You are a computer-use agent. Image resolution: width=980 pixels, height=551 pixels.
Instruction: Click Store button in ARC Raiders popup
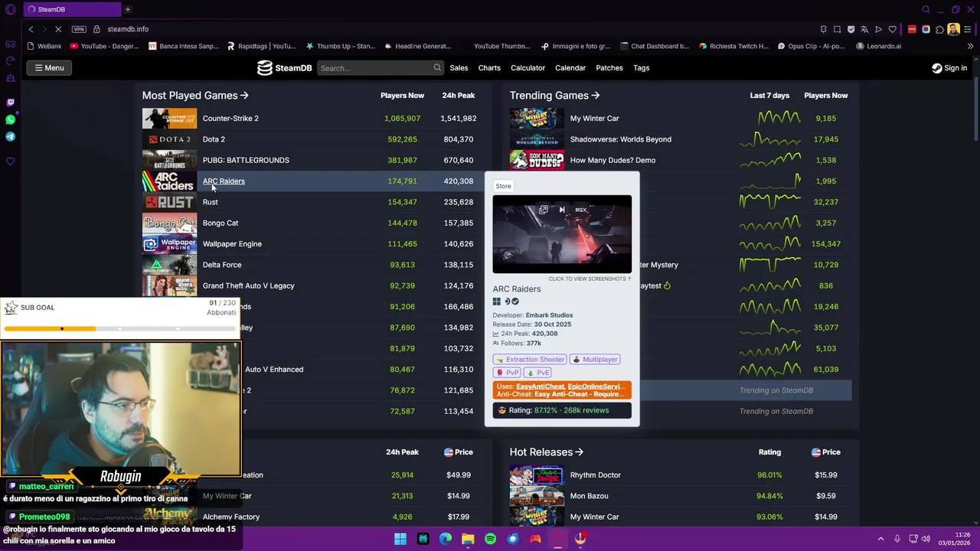point(503,186)
